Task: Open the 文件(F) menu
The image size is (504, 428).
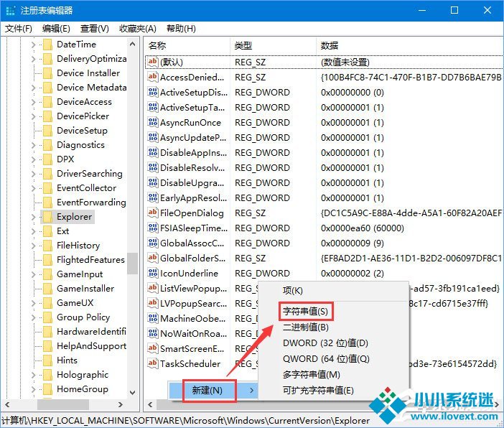Action: (19, 29)
